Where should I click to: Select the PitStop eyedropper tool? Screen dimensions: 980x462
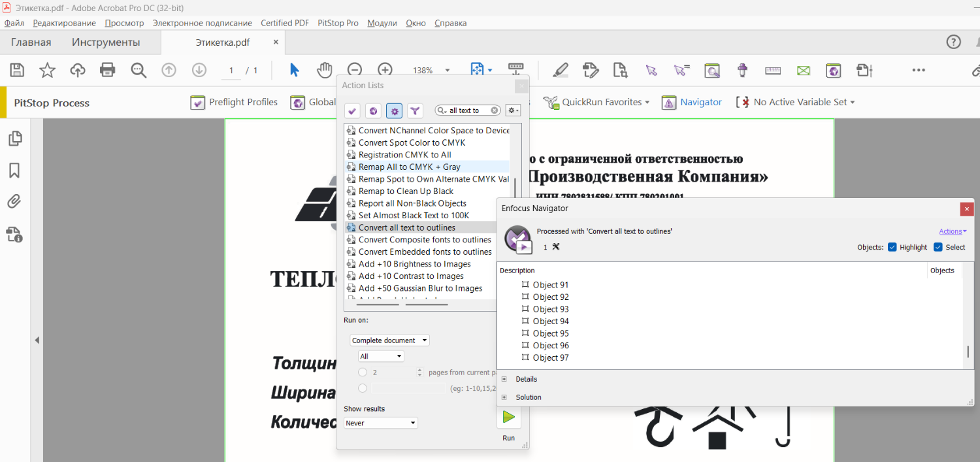coord(742,70)
